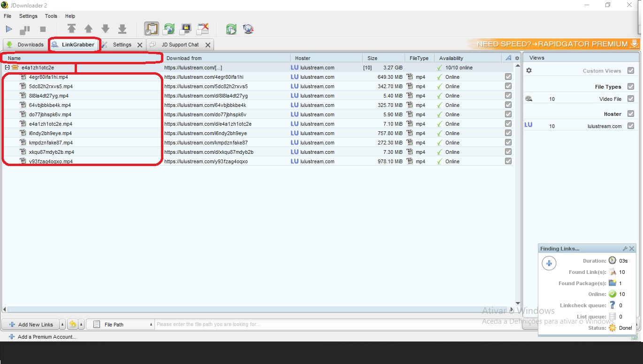The height and width of the screenshot is (364, 643).
Task: Open the File menu
Action: coord(8,16)
